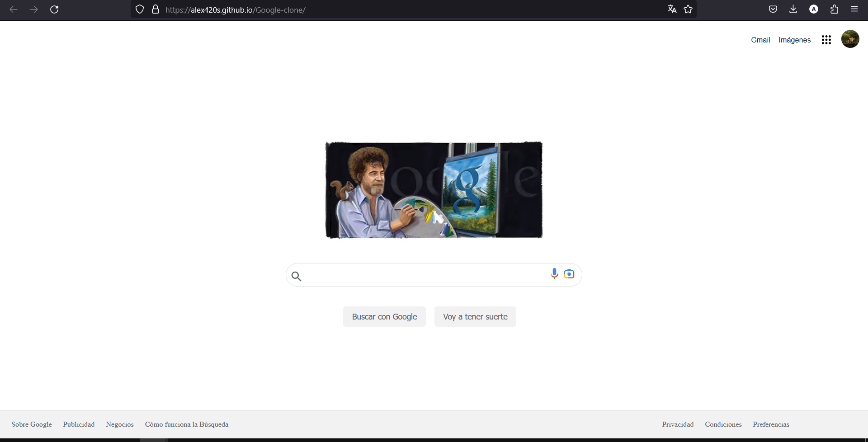Click the magnifying glass search icon
Image resolution: width=868 pixels, height=442 pixels.
[296, 276]
